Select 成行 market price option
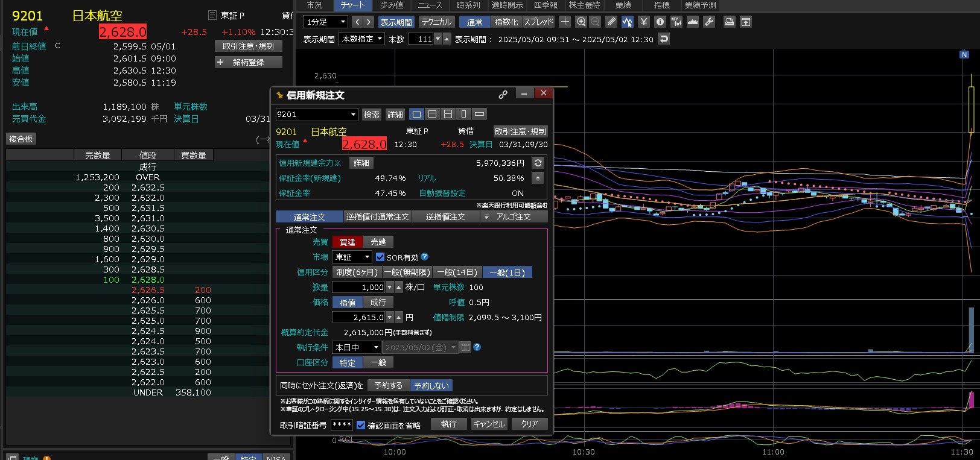The height and width of the screenshot is (460, 980). (x=378, y=302)
